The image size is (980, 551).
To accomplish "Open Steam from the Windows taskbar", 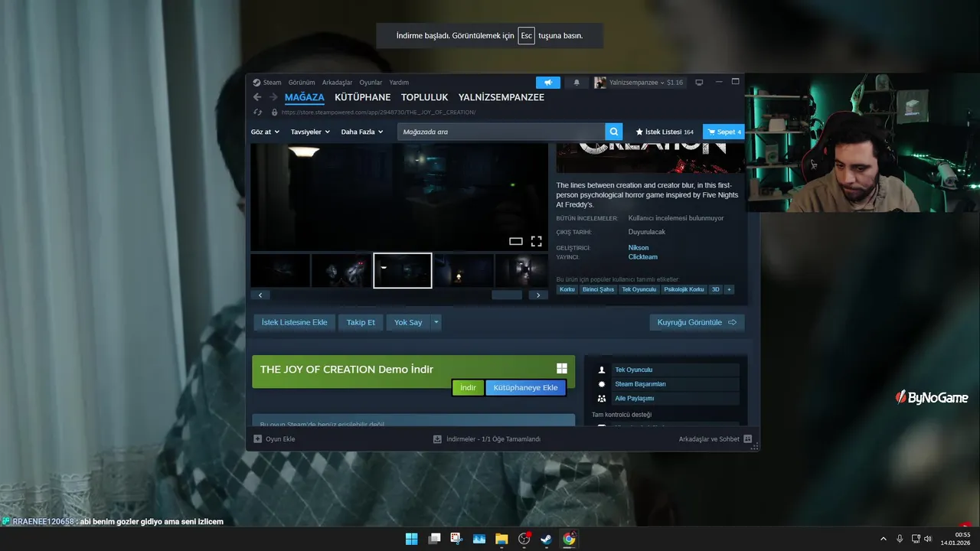I will point(546,539).
